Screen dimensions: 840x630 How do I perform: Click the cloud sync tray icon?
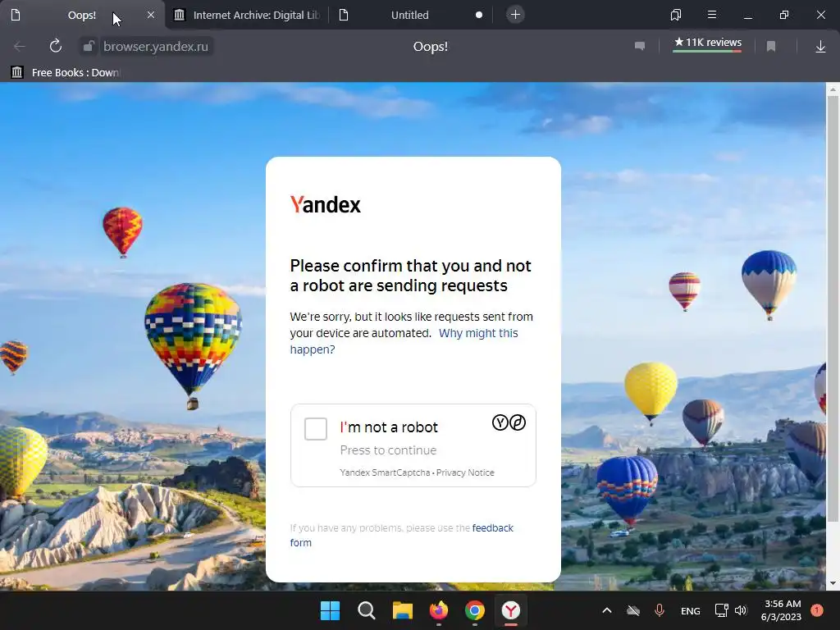pos(633,610)
